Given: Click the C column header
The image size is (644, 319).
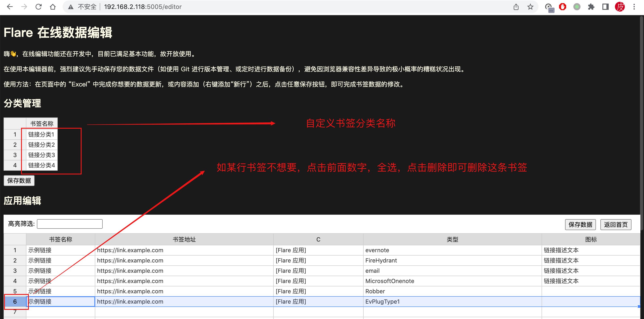Looking at the screenshot, I should (x=318, y=239).
